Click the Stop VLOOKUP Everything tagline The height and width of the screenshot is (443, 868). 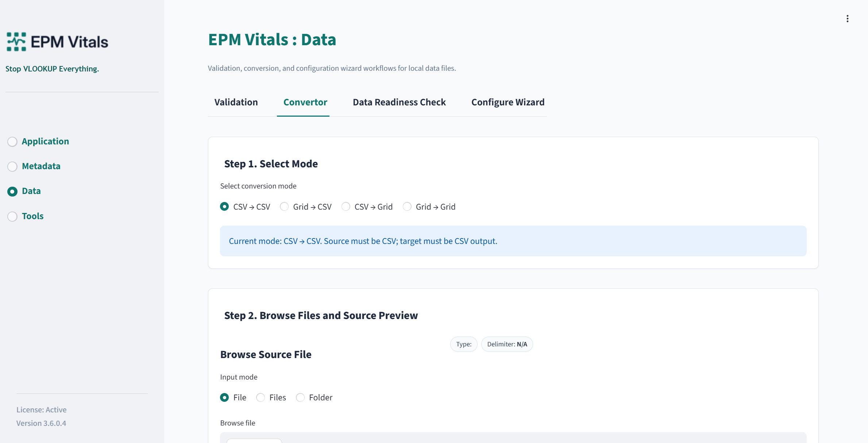[52, 69]
